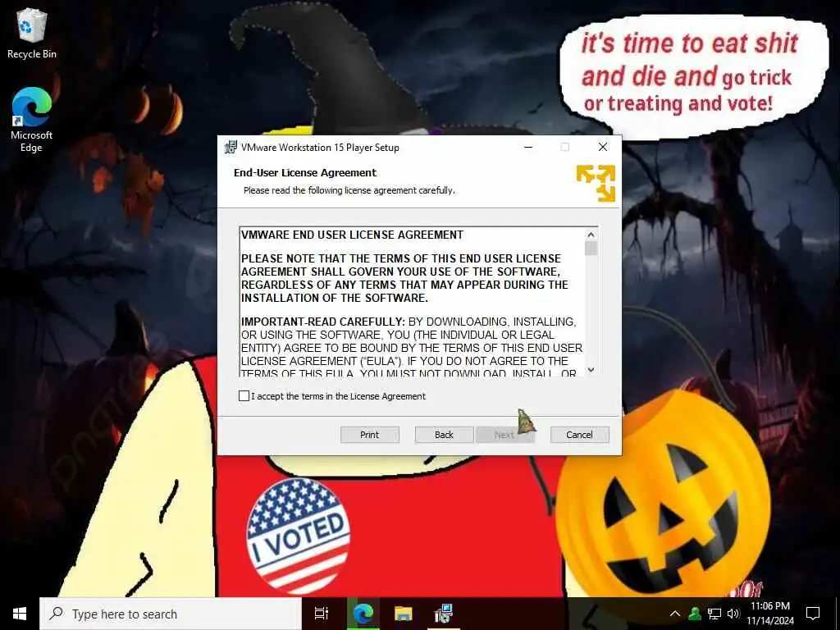The image size is (840, 630).
Task: Open Microsoft Edge from the taskbar
Action: coord(363,614)
